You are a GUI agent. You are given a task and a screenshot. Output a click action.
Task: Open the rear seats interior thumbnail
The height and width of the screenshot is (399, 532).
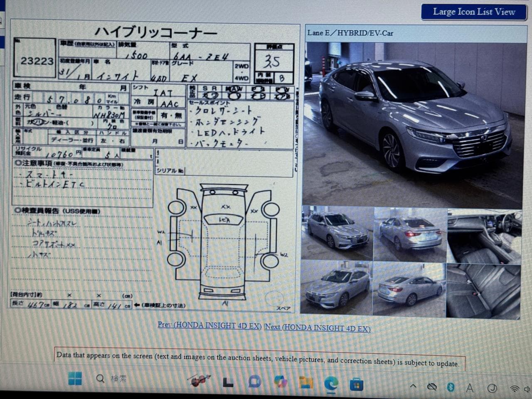click(483, 291)
